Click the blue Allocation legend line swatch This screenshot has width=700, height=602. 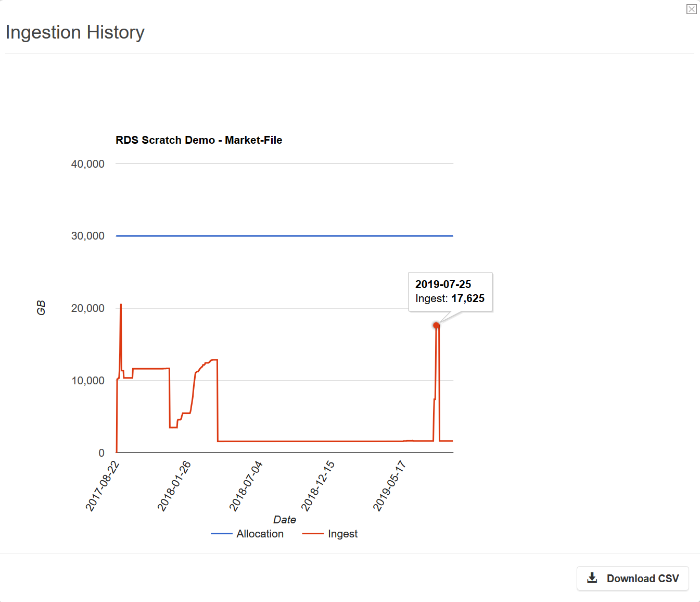click(x=221, y=534)
